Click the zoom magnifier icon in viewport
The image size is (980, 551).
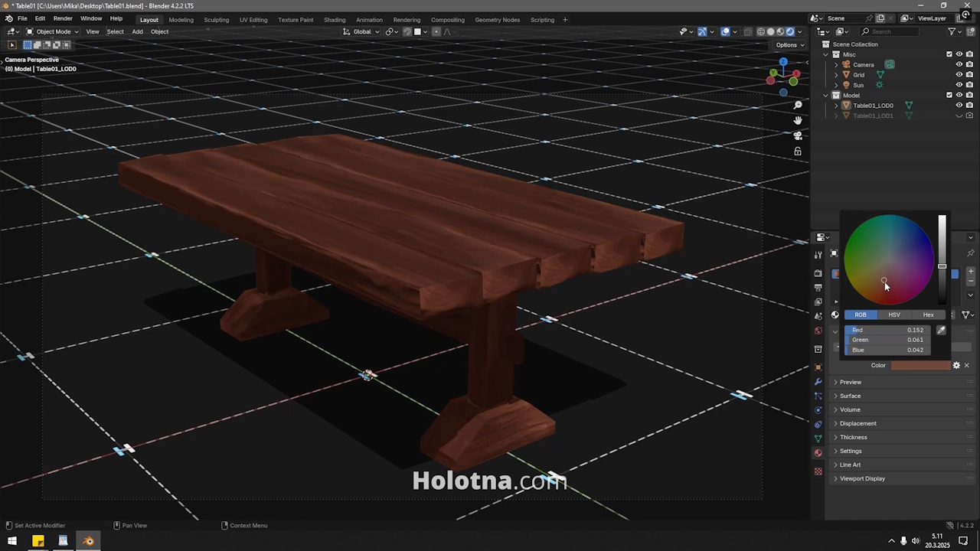coord(797,105)
